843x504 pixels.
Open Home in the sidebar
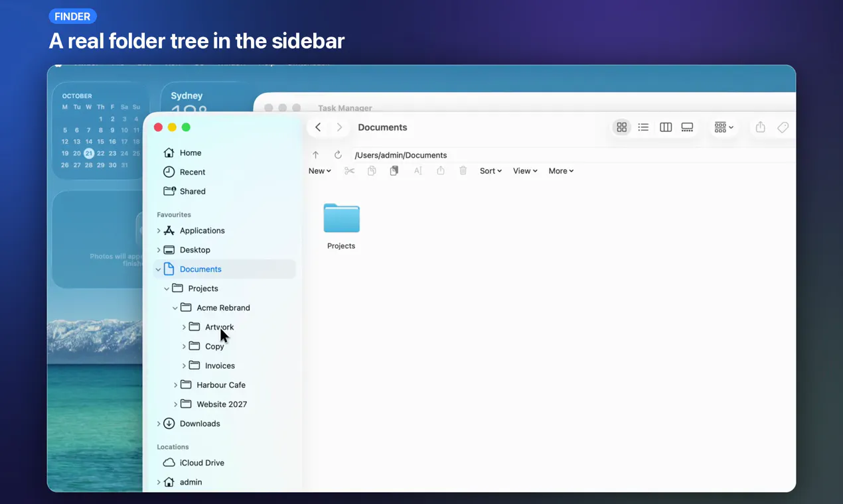191,153
